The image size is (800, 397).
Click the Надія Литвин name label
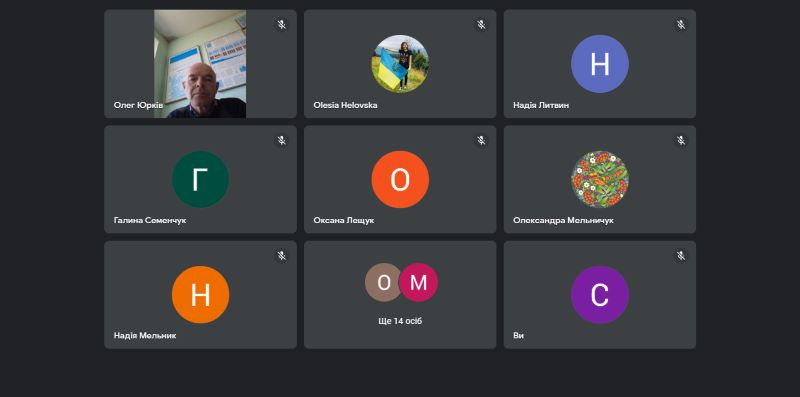541,105
